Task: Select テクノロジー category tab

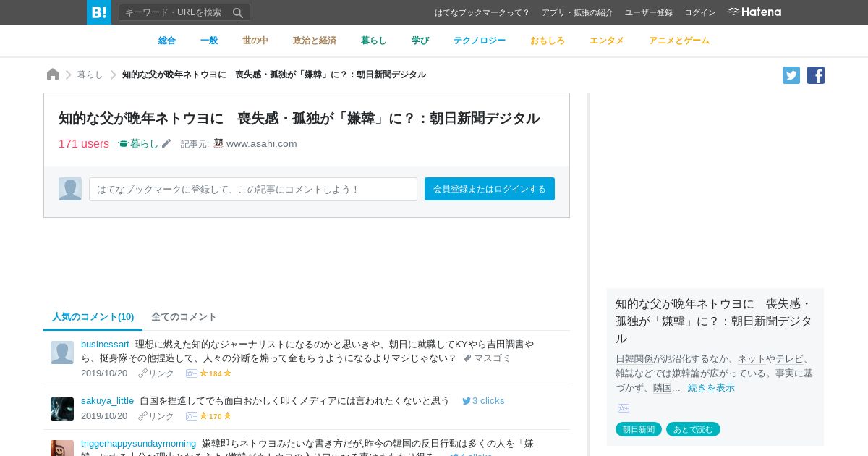Action: pos(480,41)
